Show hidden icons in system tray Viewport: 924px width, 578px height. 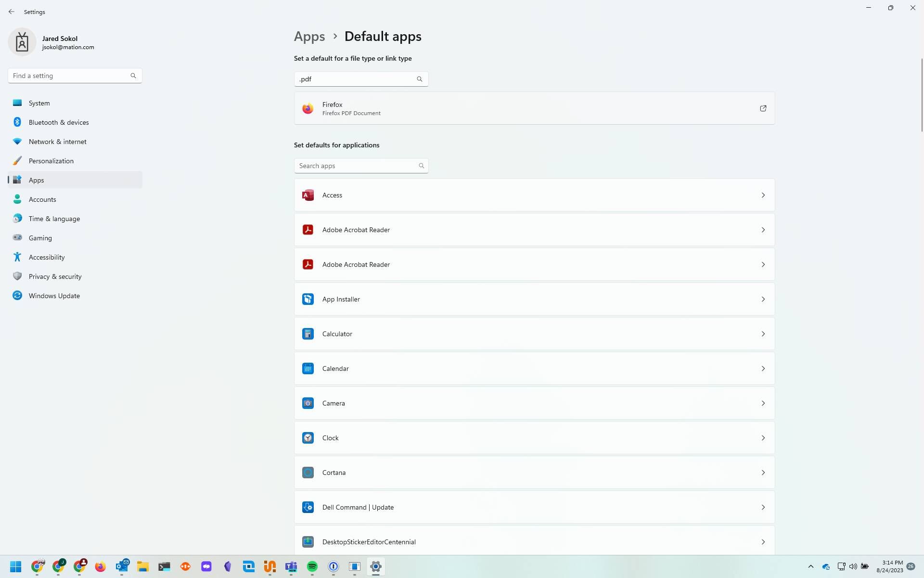coord(811,566)
